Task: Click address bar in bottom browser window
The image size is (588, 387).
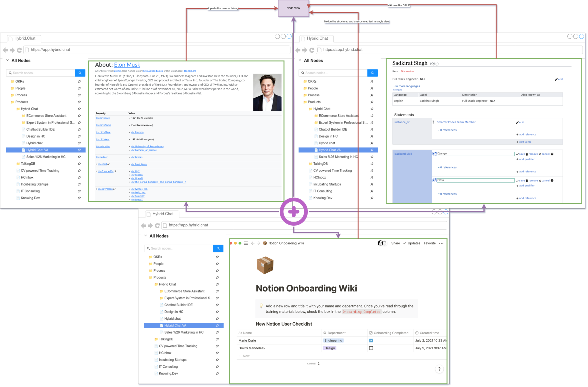Action: (x=304, y=225)
